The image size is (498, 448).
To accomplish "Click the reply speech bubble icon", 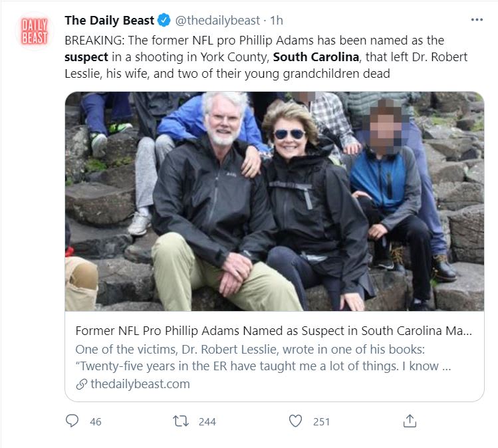I will 73,421.
